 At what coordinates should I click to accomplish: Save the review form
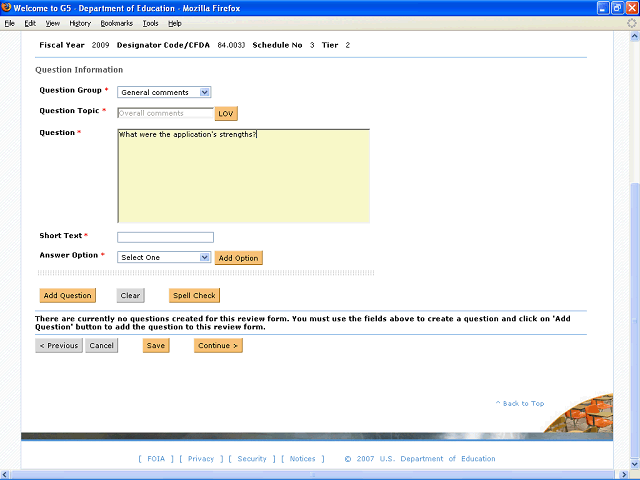(156, 345)
